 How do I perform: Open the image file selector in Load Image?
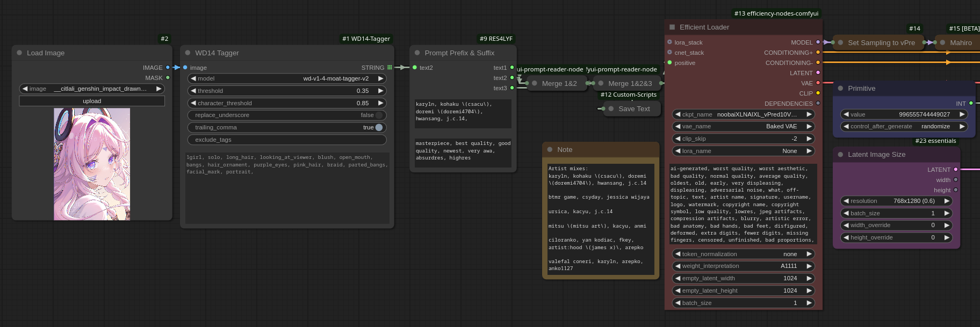92,89
